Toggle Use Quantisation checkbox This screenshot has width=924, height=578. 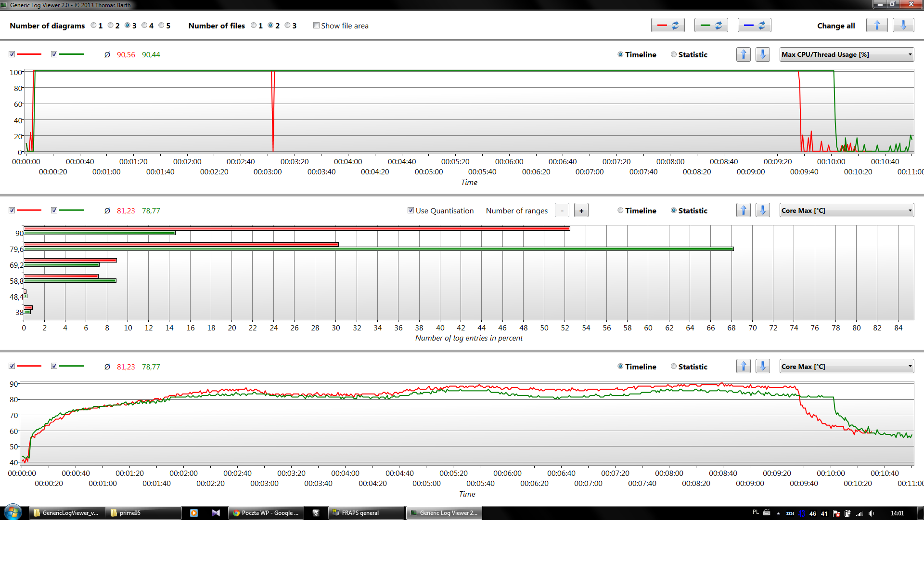[x=411, y=210]
